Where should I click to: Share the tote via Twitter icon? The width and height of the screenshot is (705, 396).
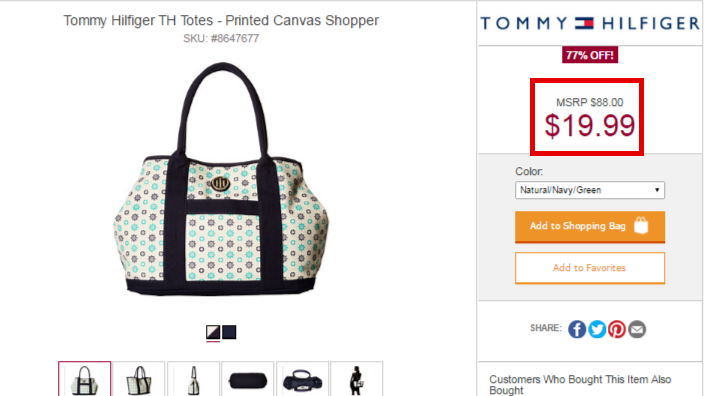point(597,329)
